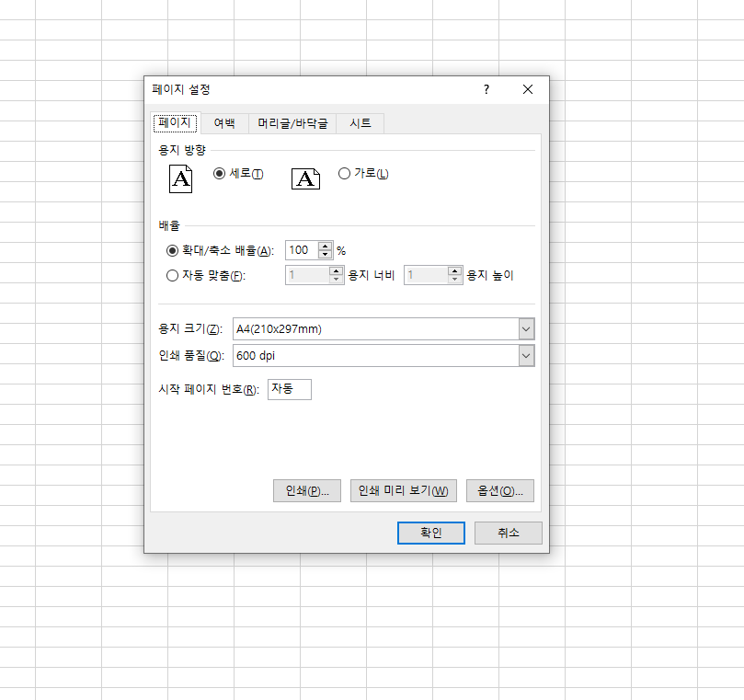Increase the scale percentage with up arrow
This screenshot has height=700, width=744.
pos(325,246)
